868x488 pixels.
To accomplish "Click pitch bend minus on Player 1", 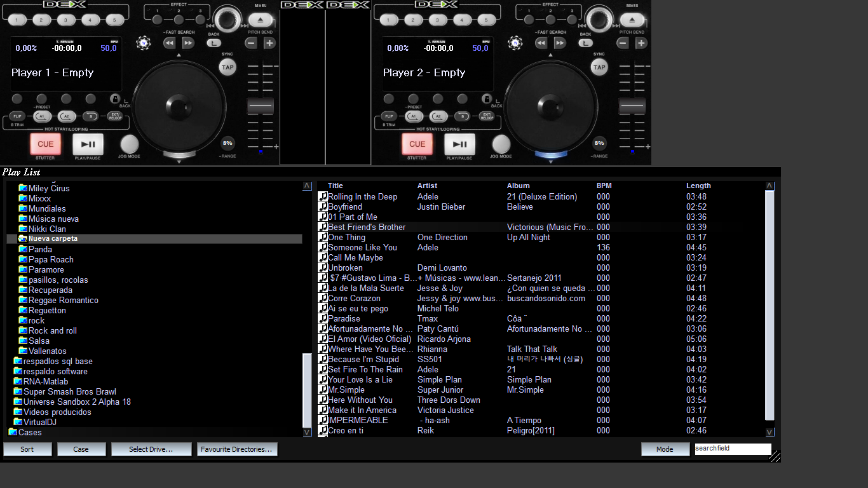I will (251, 43).
